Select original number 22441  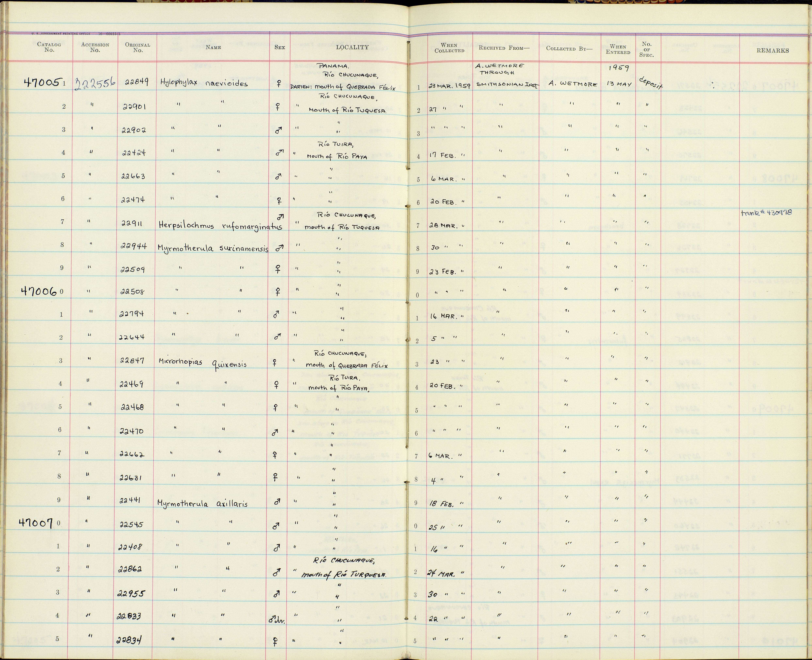click(130, 501)
